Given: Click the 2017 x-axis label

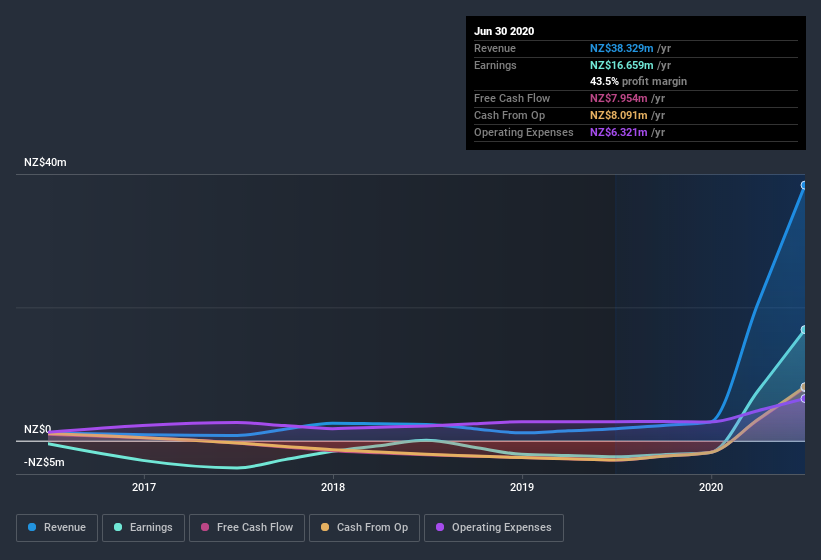Looking at the screenshot, I should (x=144, y=487).
